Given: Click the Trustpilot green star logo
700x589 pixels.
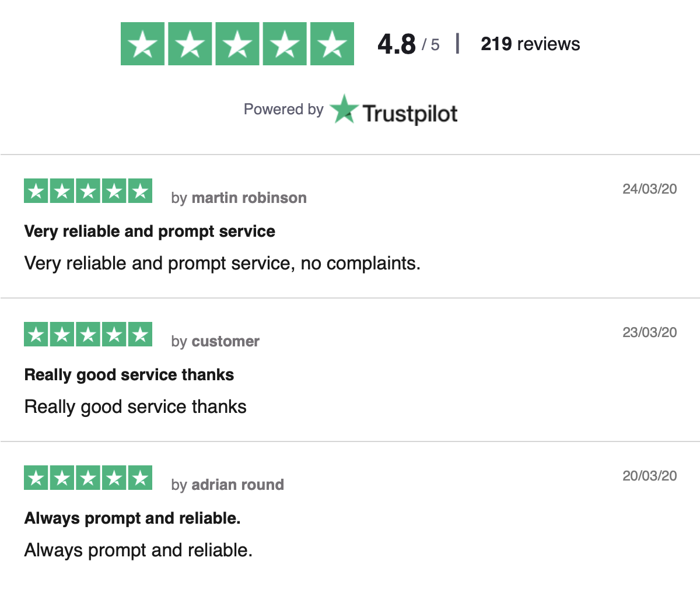Looking at the screenshot, I should [344, 109].
